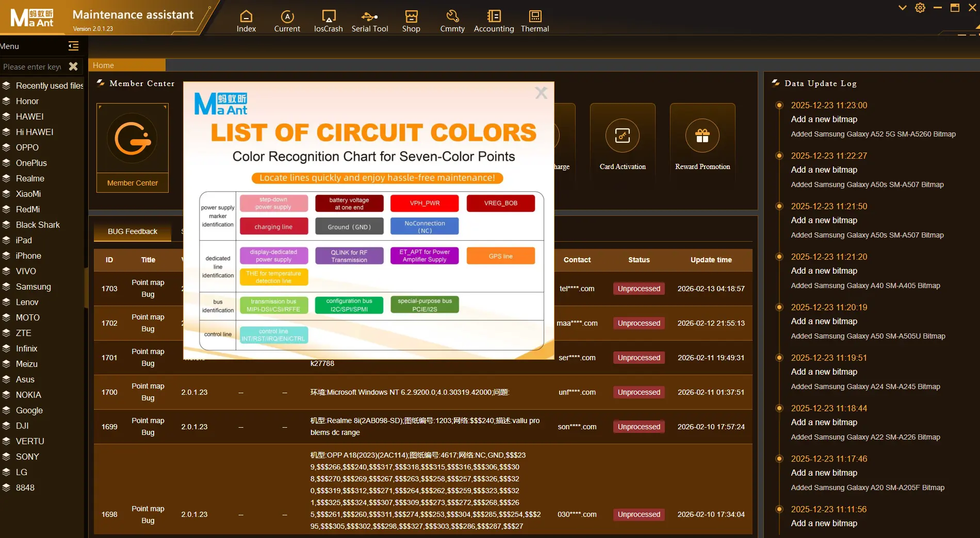Open the Index toolbar icon
The image size is (980, 538).
[246, 21]
